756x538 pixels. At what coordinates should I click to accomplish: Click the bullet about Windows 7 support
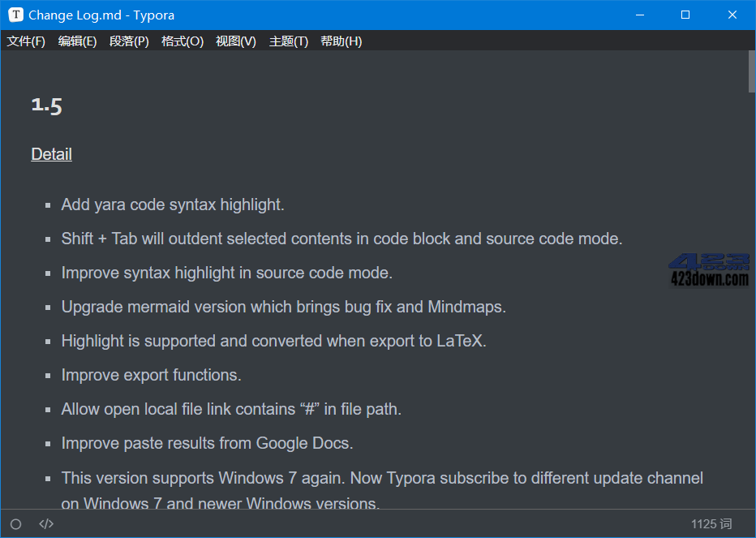(x=381, y=478)
